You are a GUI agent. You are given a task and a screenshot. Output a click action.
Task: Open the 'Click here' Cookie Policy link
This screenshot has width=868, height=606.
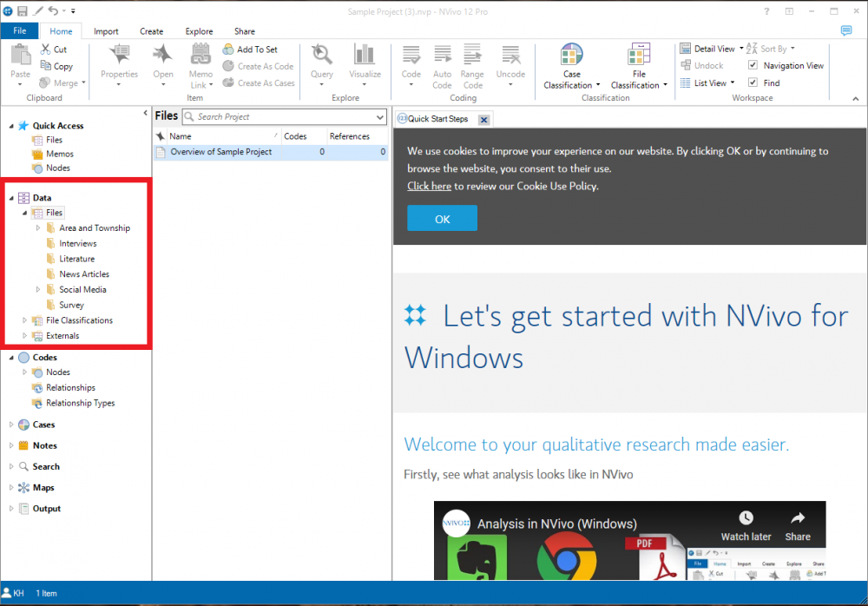click(x=429, y=186)
